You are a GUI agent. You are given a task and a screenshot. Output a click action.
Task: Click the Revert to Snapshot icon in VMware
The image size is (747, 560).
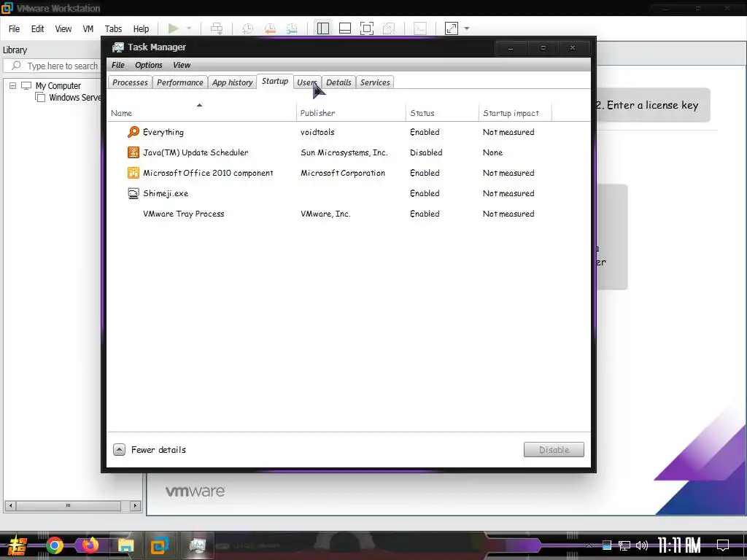[270, 28]
